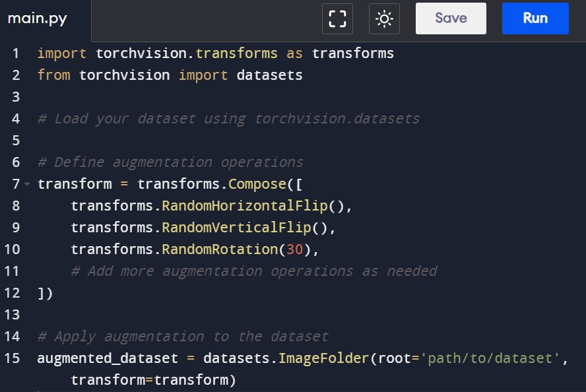This screenshot has height=392, width=586.
Task: Enter fullscreen mode with the expand icon
Action: tap(337, 18)
